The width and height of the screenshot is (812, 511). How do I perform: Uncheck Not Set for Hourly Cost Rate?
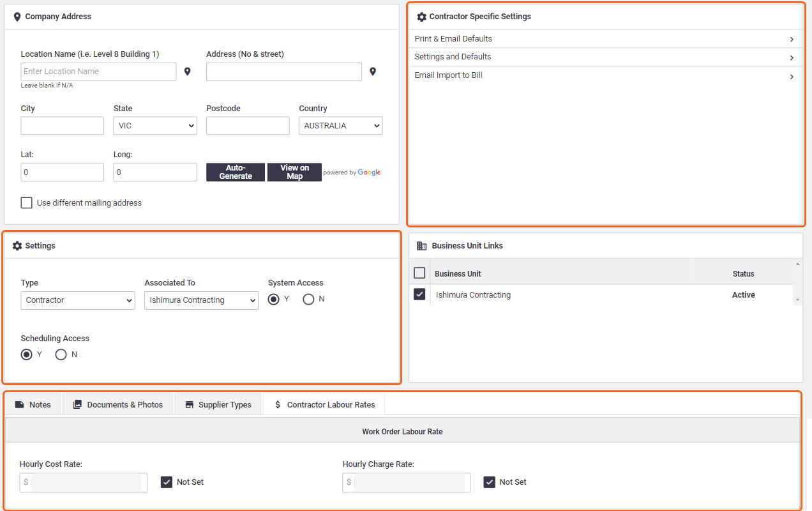pos(167,482)
